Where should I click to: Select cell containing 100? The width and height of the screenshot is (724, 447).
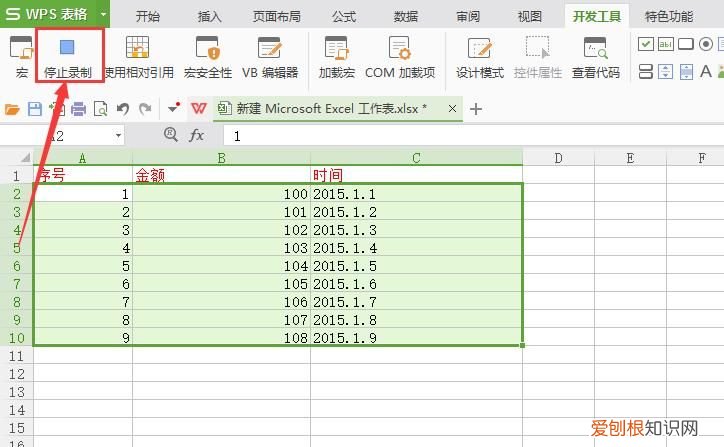click(222, 193)
